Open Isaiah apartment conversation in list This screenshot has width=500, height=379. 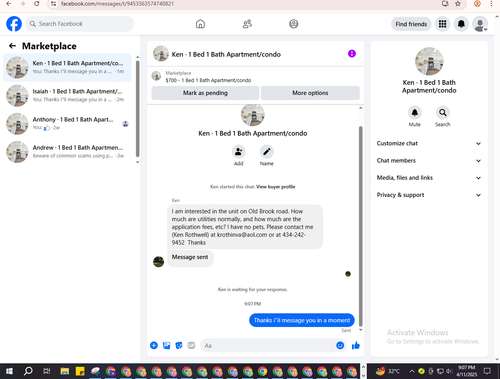click(67, 95)
